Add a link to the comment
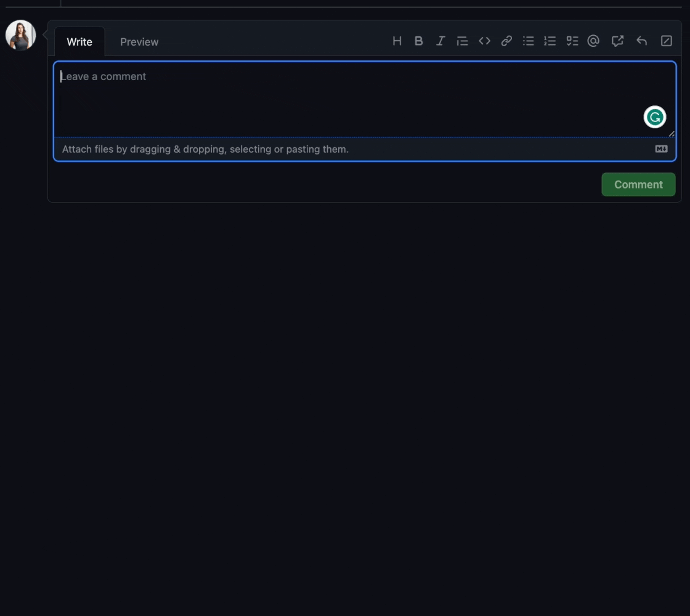This screenshot has height=616, width=690. (x=506, y=41)
